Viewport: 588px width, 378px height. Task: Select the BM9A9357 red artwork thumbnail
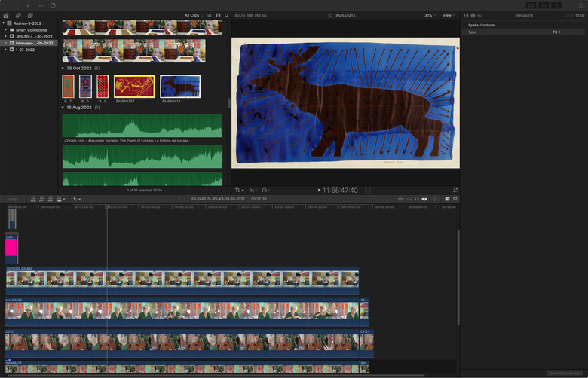tap(134, 86)
